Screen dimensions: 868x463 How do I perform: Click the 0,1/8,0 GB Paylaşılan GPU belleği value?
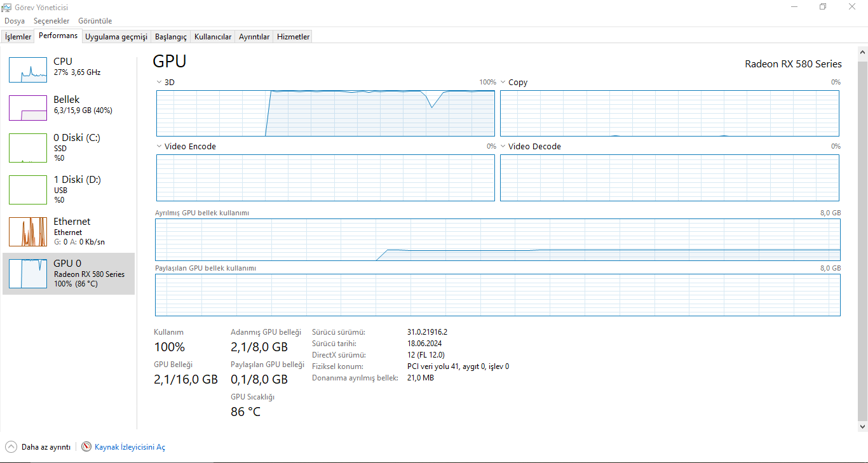(259, 379)
